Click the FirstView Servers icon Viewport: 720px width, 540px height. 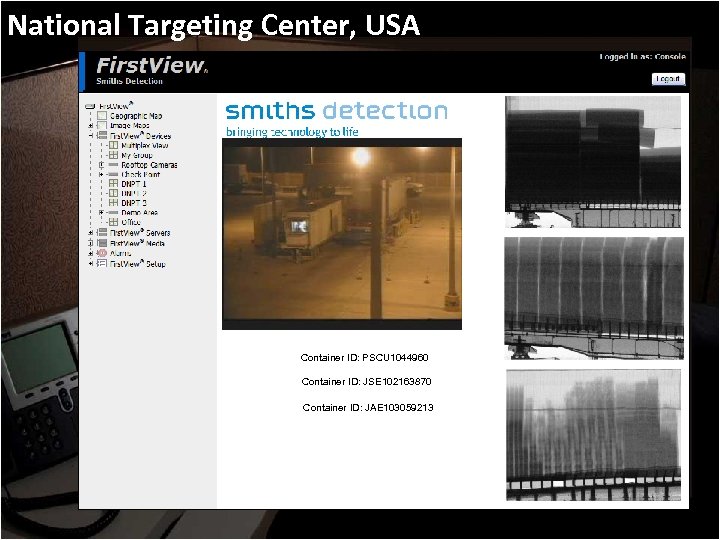point(102,232)
